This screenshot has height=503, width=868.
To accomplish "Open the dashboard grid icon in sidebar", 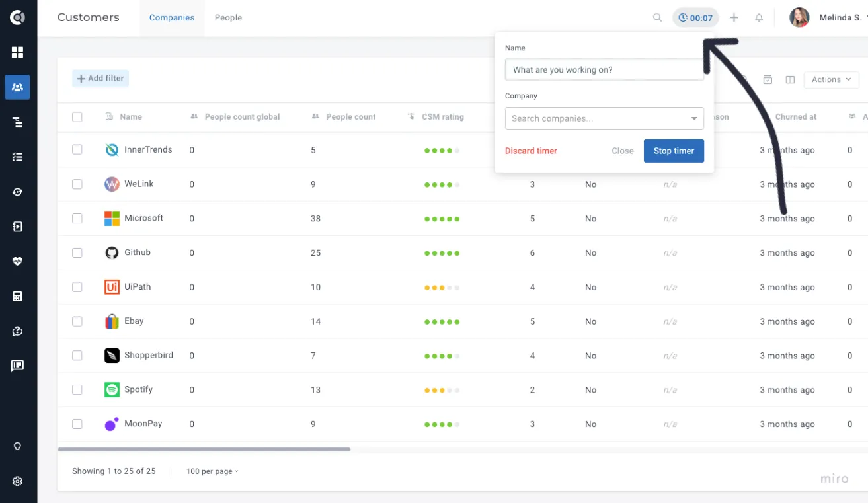I will [x=17, y=52].
